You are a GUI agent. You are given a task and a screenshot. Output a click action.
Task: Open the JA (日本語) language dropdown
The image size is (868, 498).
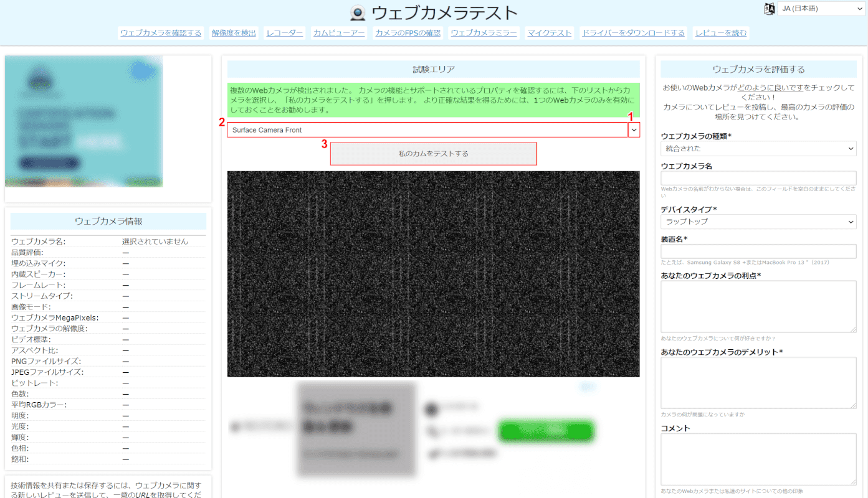tap(821, 9)
